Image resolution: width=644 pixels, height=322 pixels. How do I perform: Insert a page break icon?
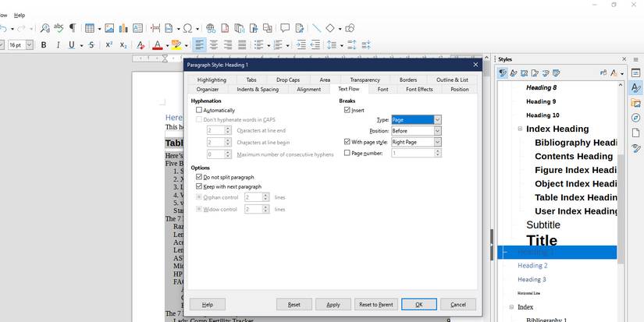[x=155, y=28]
